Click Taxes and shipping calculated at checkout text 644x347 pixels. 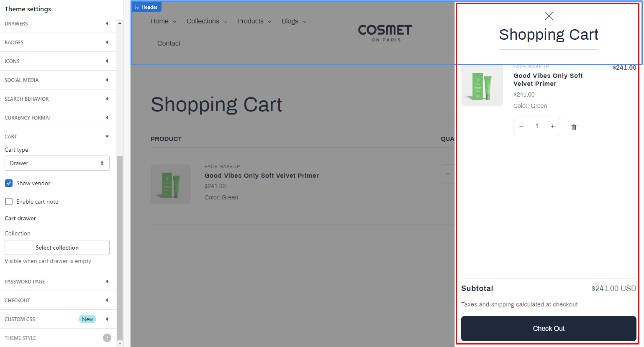519,304
